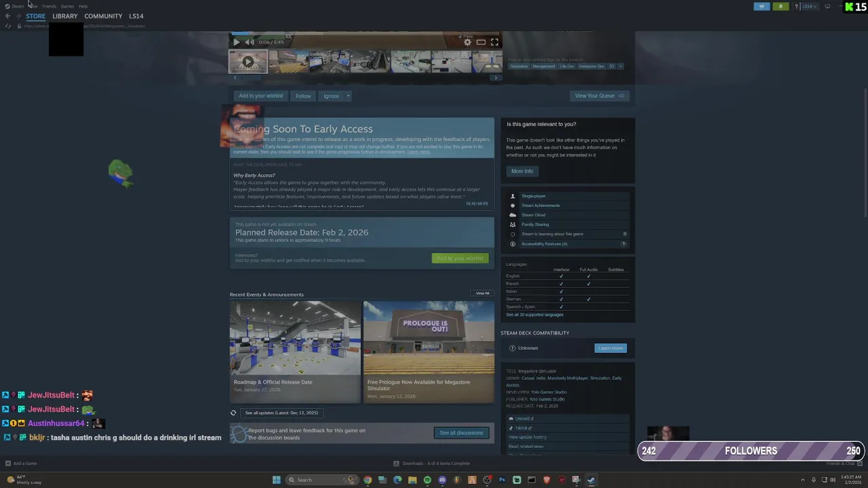This screenshot has height=488, width=868.
Task: View All recent events
Action: pos(482,293)
